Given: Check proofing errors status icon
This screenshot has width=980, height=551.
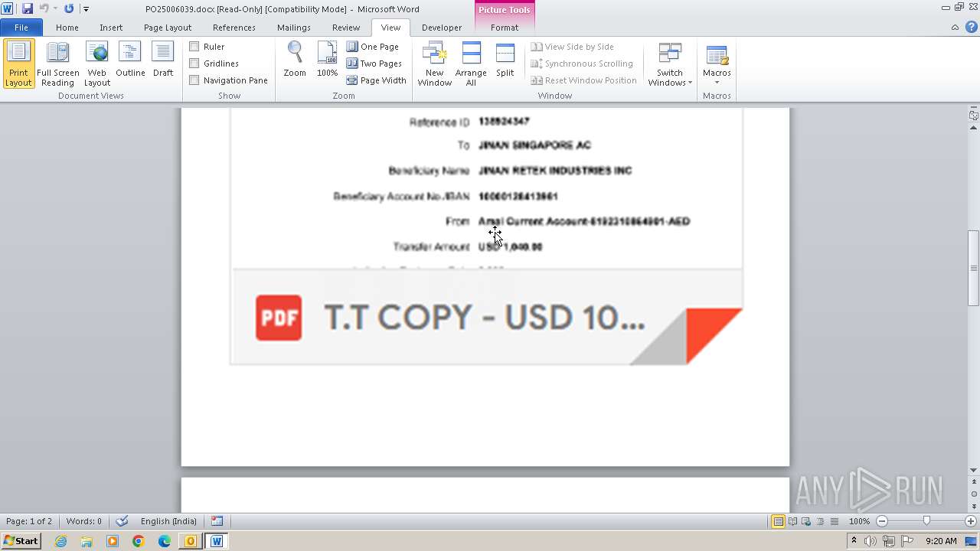Looking at the screenshot, I should point(122,521).
